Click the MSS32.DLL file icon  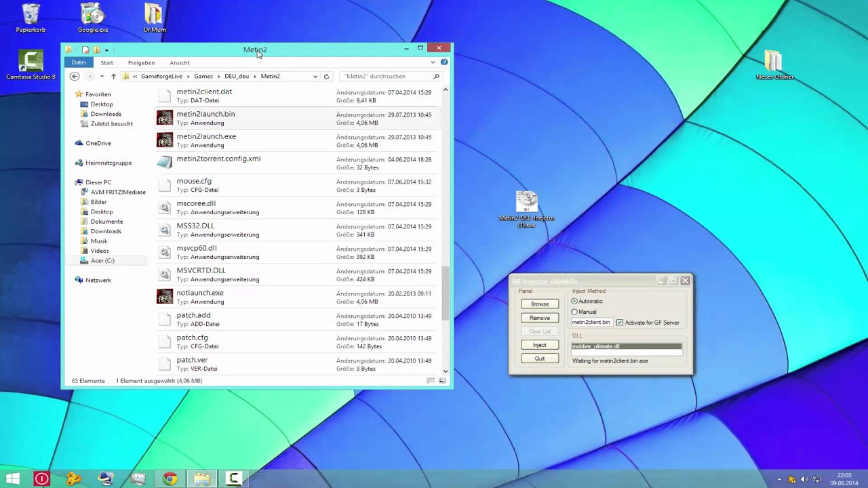[x=165, y=230]
